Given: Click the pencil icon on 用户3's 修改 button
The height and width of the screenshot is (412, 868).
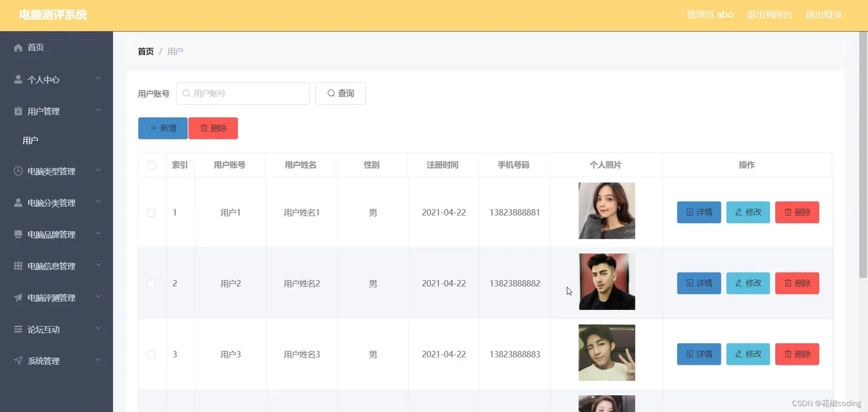Looking at the screenshot, I should (x=738, y=354).
